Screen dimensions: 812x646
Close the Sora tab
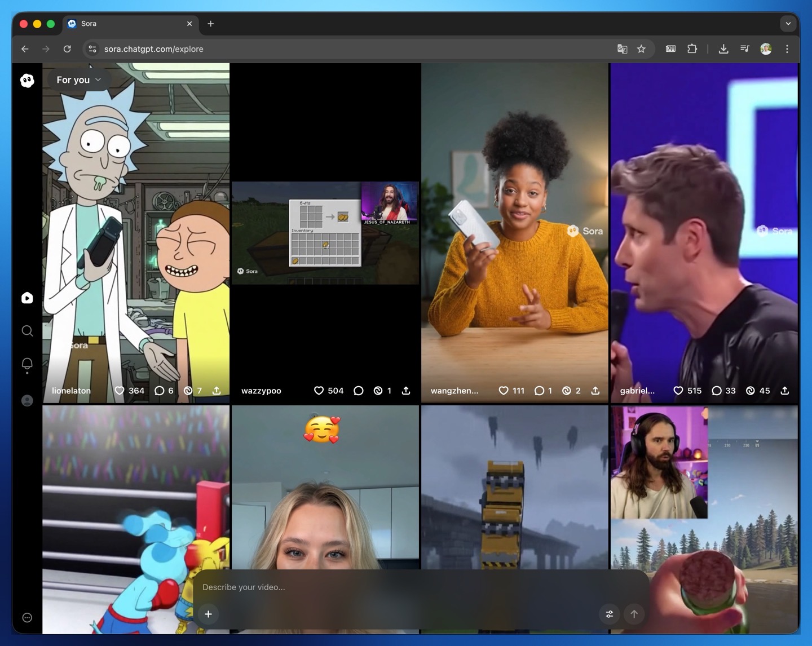click(x=189, y=24)
